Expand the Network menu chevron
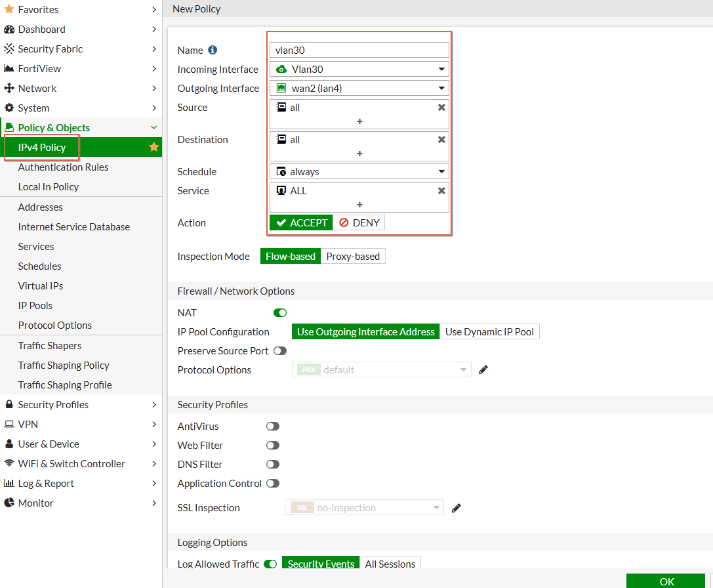This screenshot has width=713, height=588. pos(153,89)
